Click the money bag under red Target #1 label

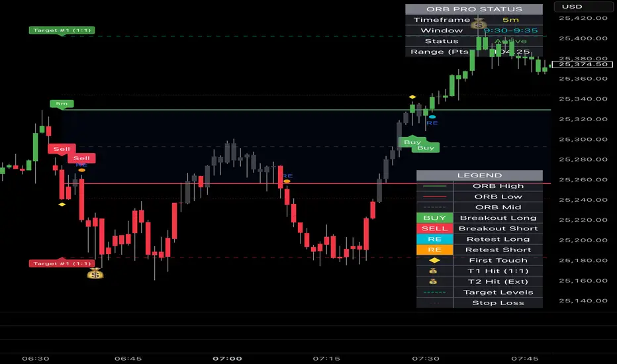pyautogui.click(x=95, y=273)
